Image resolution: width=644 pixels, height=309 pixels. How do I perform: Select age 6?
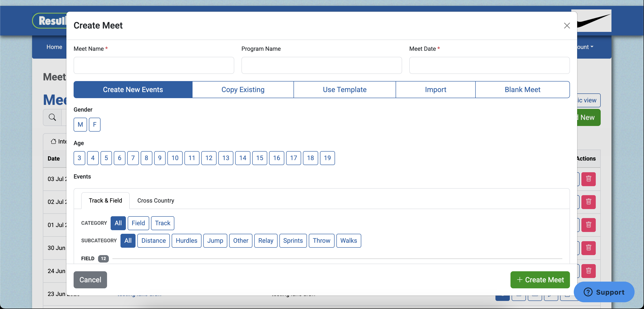[120, 158]
